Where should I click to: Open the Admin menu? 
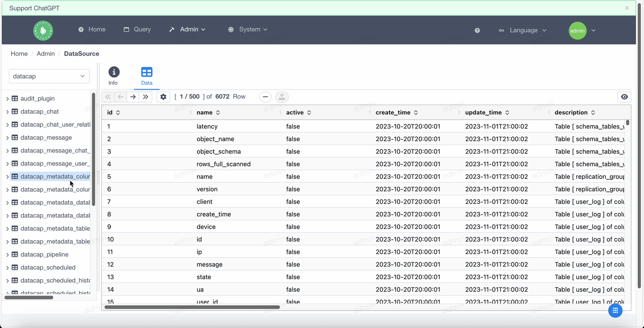[188, 29]
